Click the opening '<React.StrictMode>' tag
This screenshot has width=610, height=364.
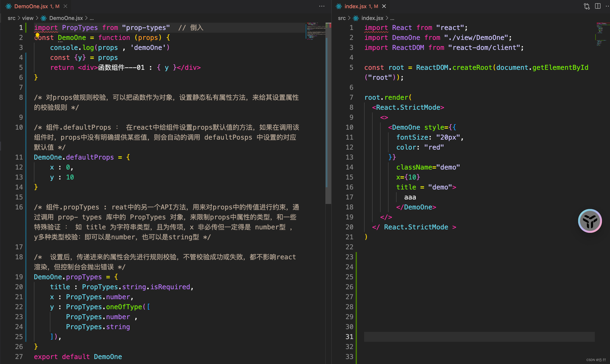(x=408, y=107)
